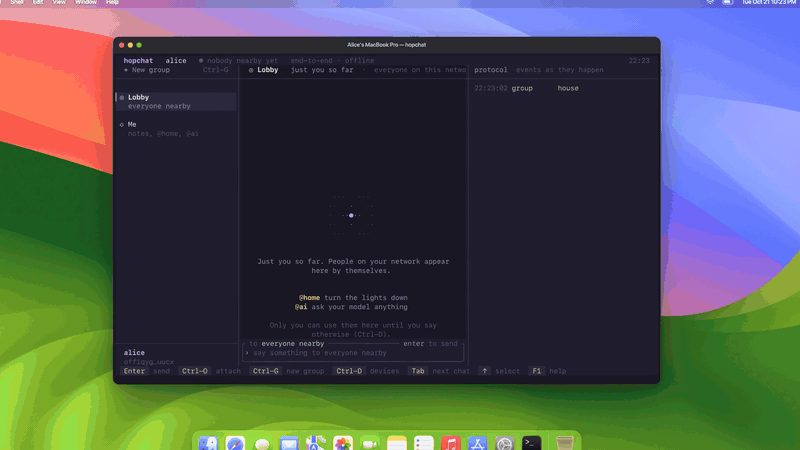The image size is (800, 450).
Task: Click the window title Alice's MacBook Pro — hopchat
Action: click(x=387, y=45)
